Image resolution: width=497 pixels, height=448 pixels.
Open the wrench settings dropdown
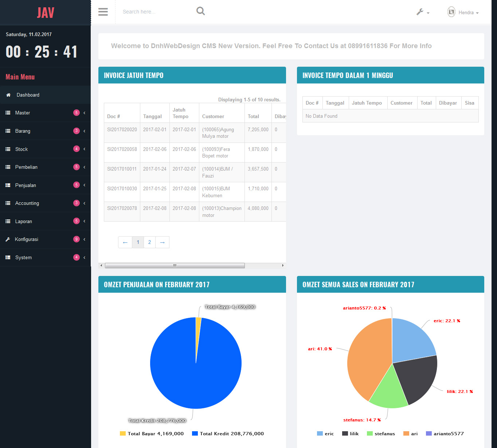(422, 12)
